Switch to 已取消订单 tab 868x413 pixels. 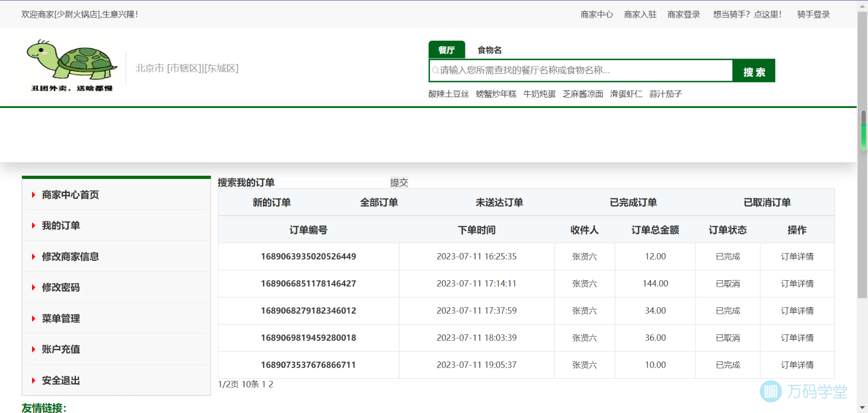(x=767, y=202)
